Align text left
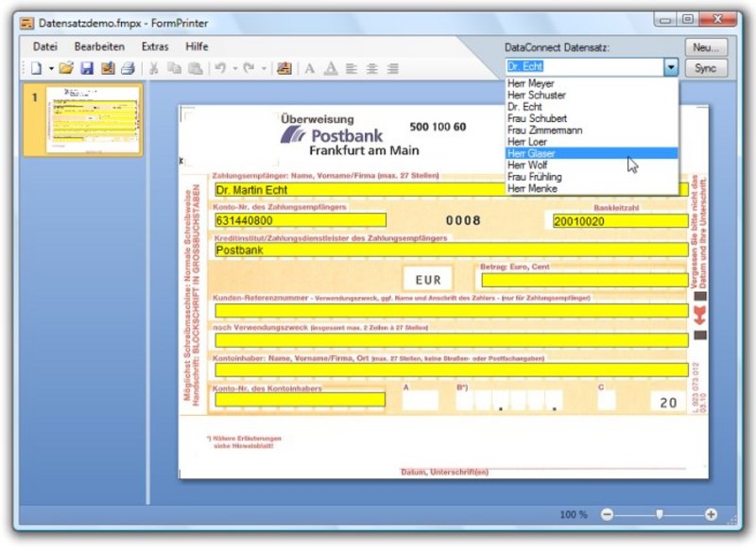The width and height of the screenshot is (756, 553). click(x=352, y=68)
